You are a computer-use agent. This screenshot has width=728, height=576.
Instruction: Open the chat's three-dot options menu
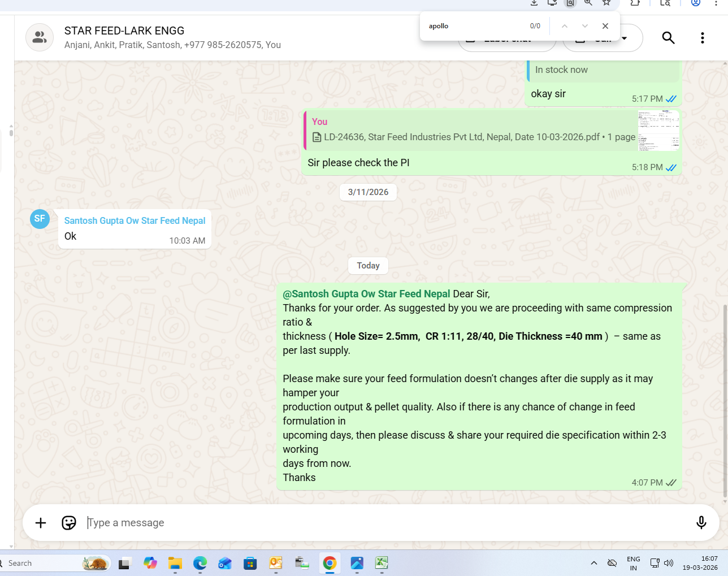point(702,38)
